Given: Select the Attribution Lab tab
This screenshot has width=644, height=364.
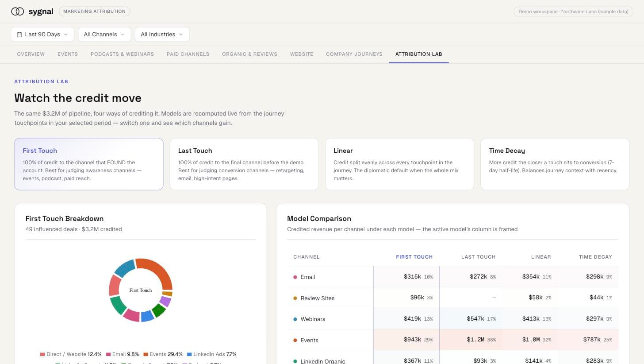Looking at the screenshot, I should tap(419, 54).
